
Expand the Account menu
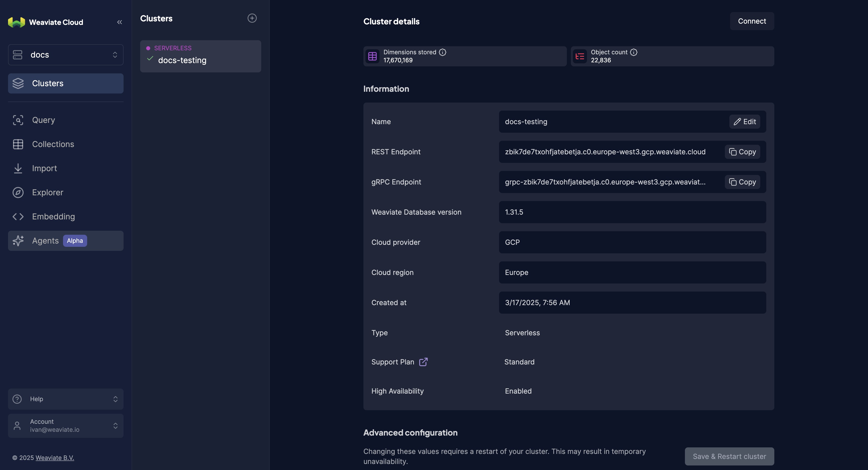(66, 426)
